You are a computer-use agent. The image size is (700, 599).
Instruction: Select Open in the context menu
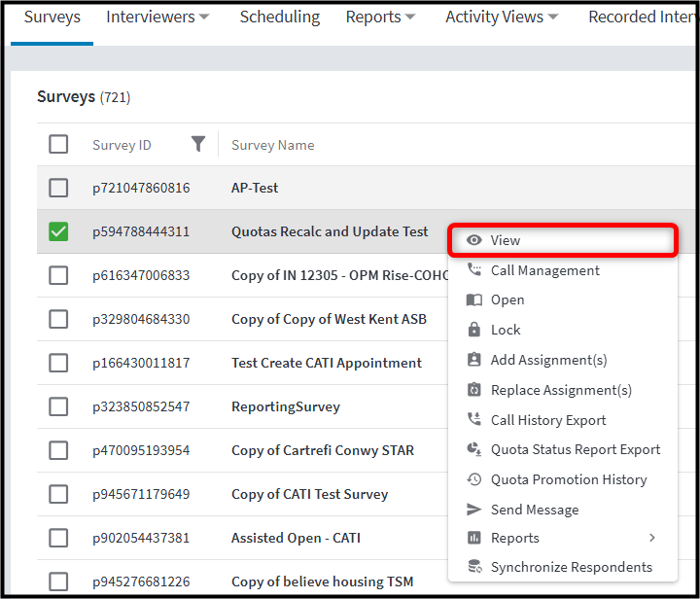click(x=563, y=299)
